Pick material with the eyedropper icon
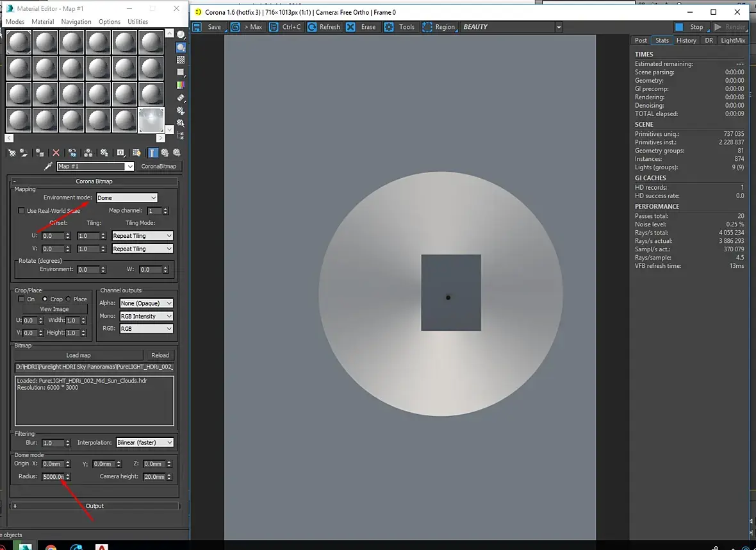 48,167
